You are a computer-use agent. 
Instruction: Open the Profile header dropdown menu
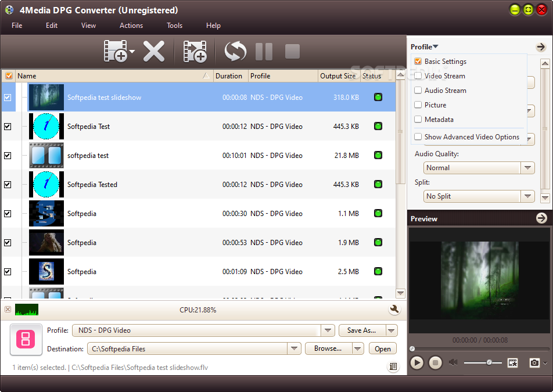[x=424, y=47]
